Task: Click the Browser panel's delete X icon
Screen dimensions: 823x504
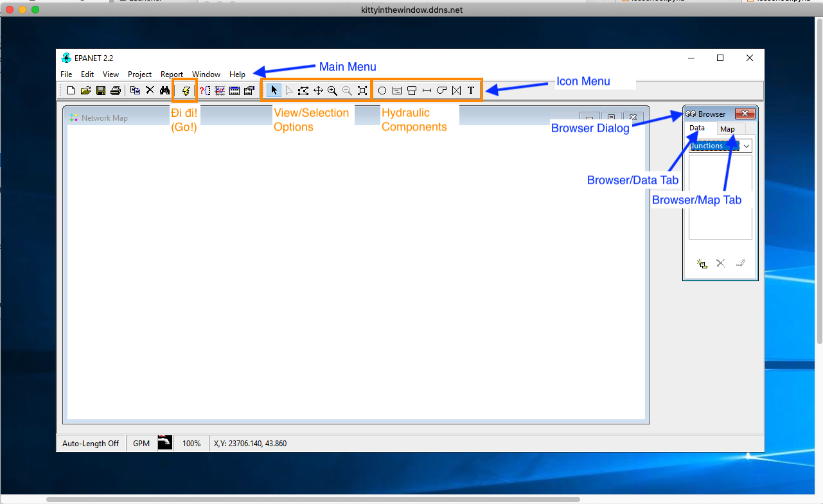Action: 720,263
